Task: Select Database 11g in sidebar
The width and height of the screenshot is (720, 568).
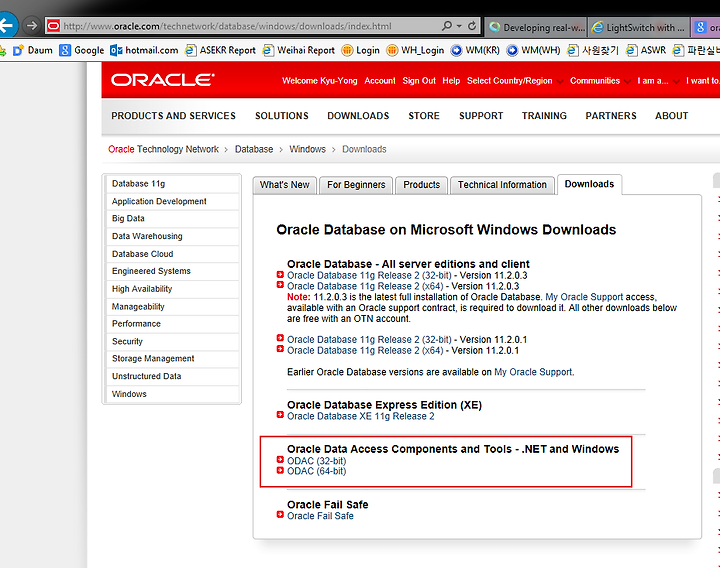Action: (x=173, y=184)
